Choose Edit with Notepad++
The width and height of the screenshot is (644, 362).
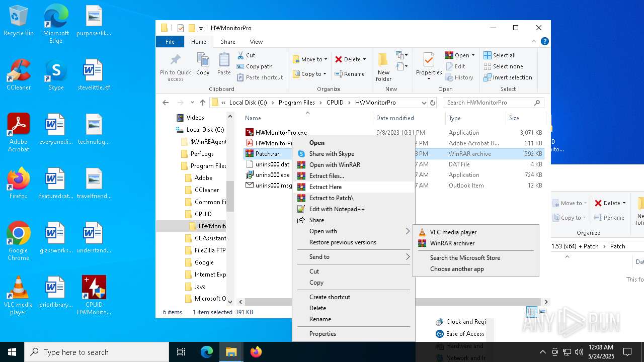tap(354, 209)
